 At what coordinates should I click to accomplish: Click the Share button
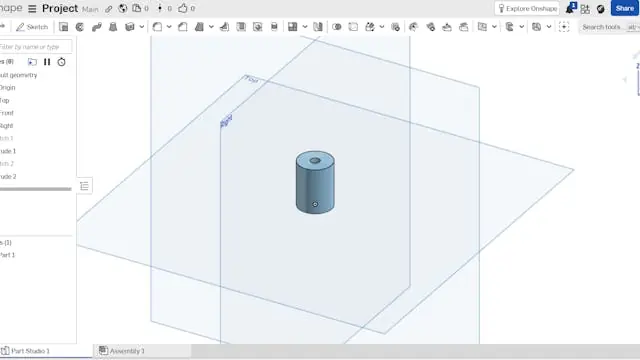[x=624, y=8]
